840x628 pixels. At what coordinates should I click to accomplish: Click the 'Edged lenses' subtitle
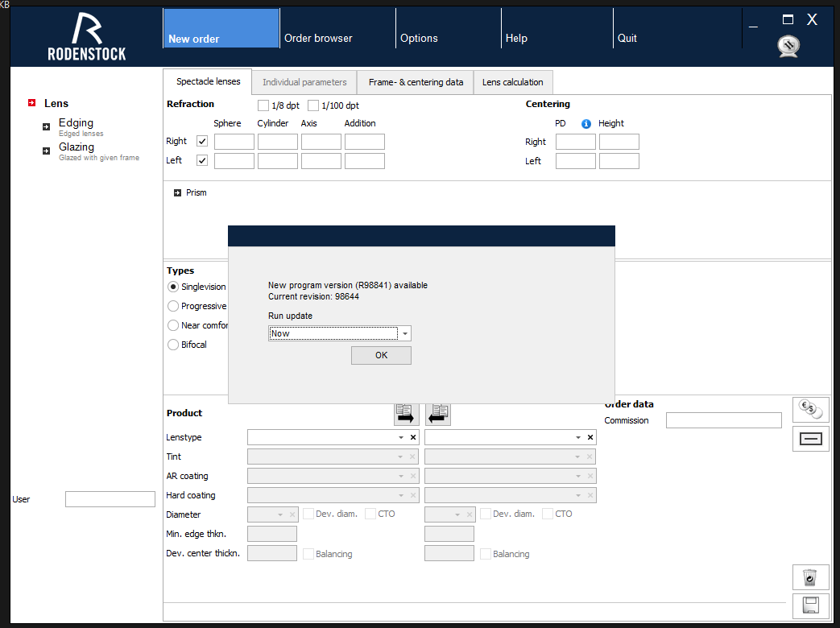point(81,134)
